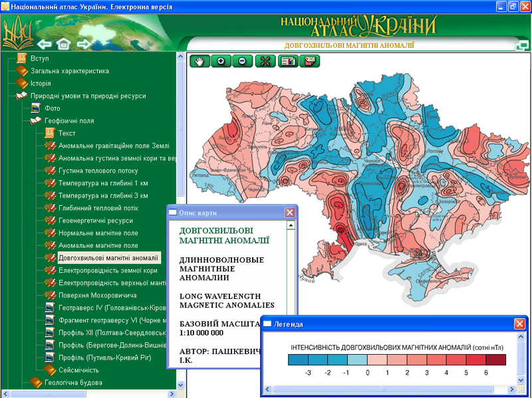Screen dimensions: 532x398
Task: Click image icon beside Геотраверс IV
Action: 50,308
